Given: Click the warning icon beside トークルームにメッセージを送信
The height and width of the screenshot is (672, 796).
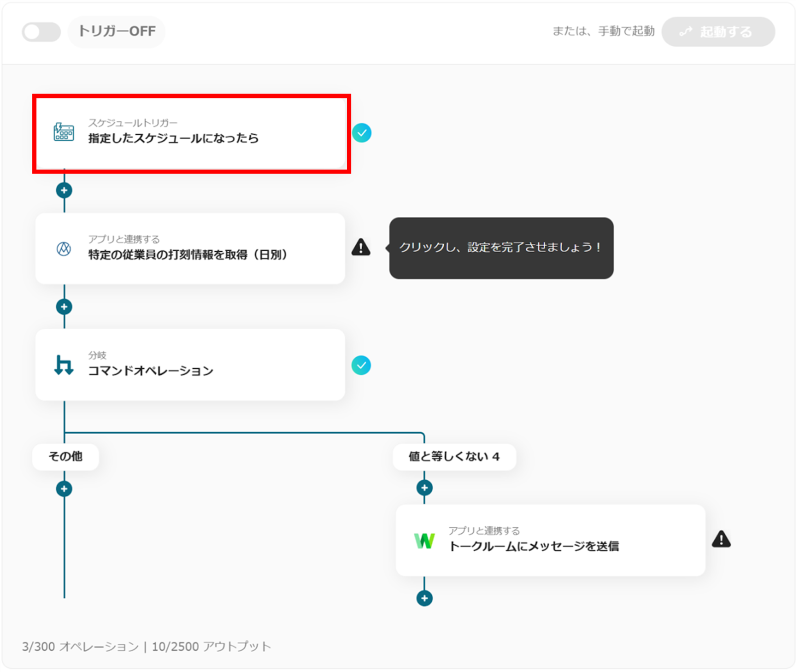Looking at the screenshot, I should [x=721, y=539].
